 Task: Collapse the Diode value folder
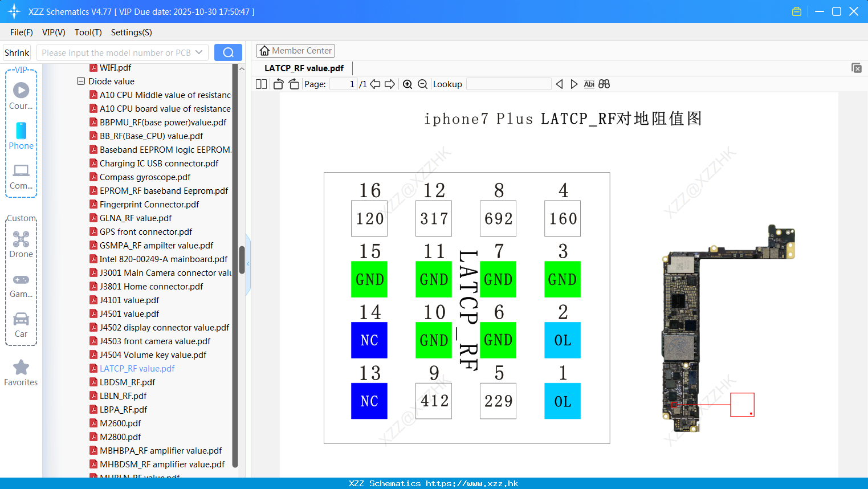[x=81, y=81]
